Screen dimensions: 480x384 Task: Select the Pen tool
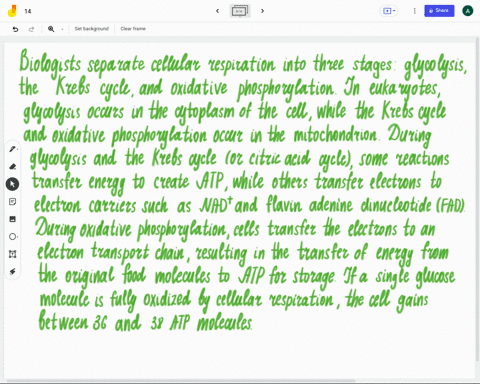(12, 149)
